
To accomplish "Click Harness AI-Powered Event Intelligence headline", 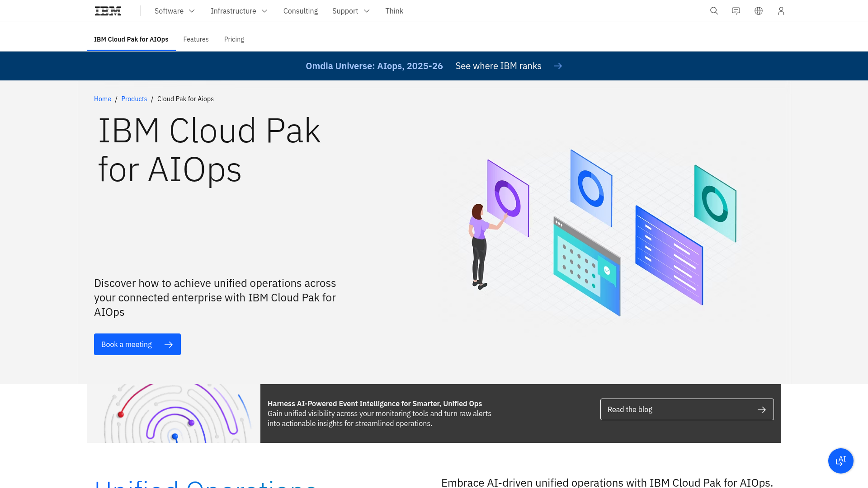I will [x=375, y=404].
